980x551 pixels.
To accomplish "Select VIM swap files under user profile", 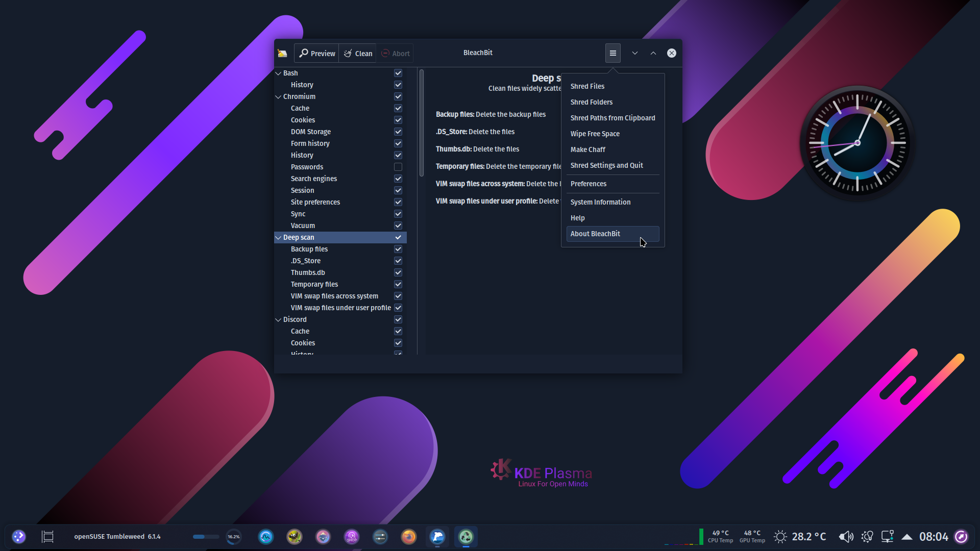I will pyautogui.click(x=341, y=308).
